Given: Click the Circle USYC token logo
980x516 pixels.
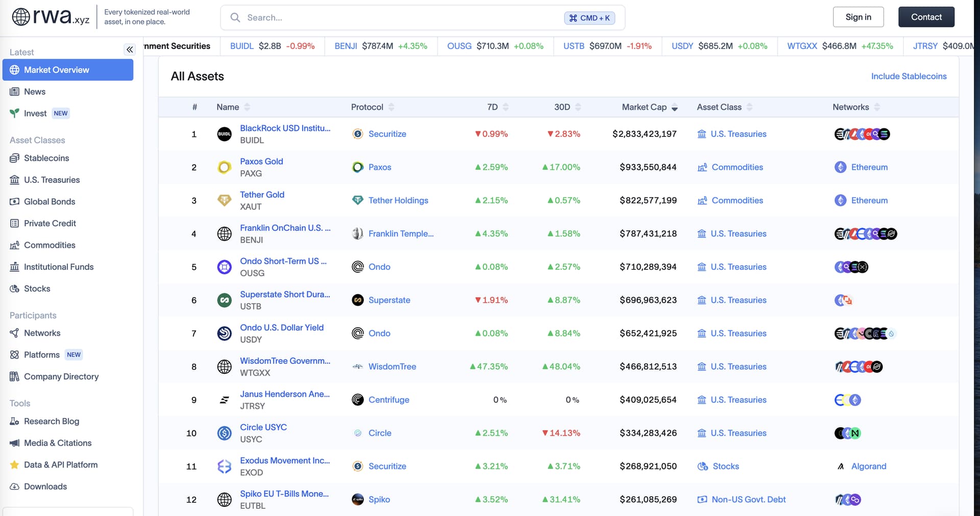Looking at the screenshot, I should coord(225,433).
